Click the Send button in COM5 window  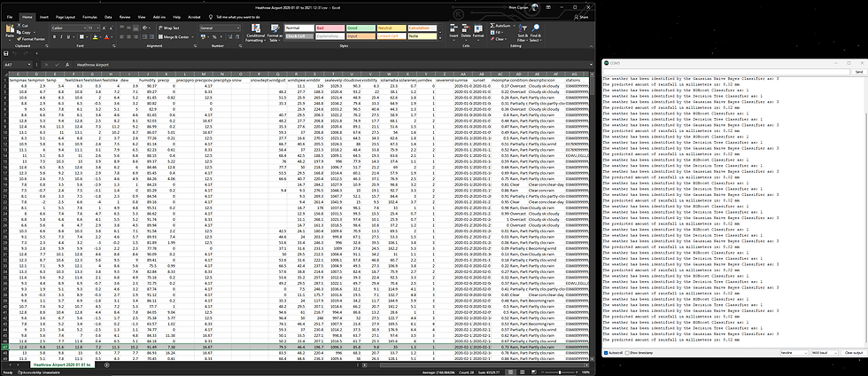coord(858,72)
